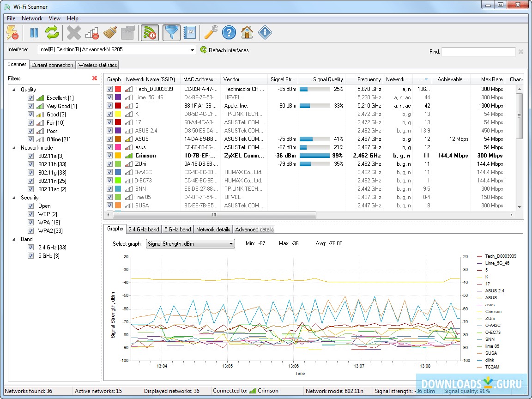Collapse the Network mode filter group
The image size is (532, 399).
point(14,148)
